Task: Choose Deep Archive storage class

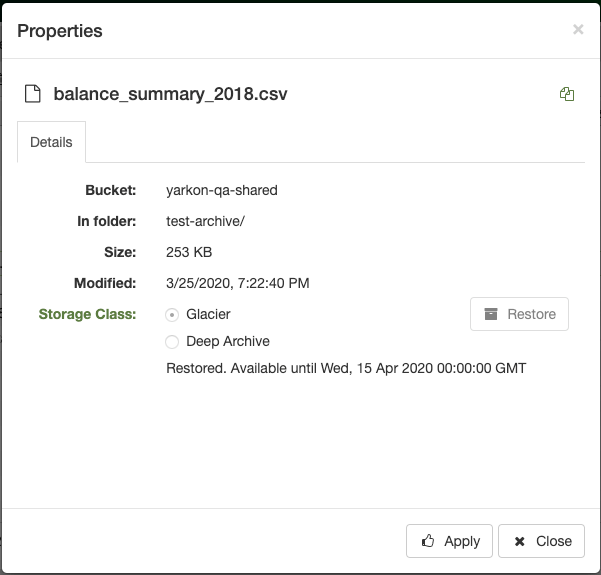Action: 172,342
